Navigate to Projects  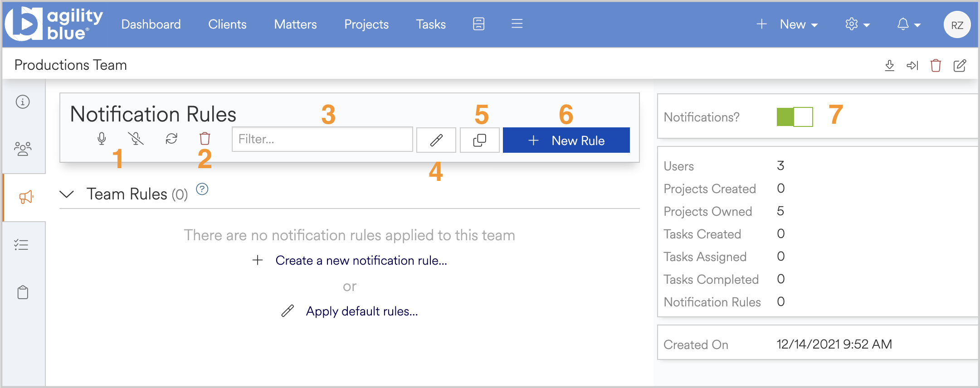[366, 24]
